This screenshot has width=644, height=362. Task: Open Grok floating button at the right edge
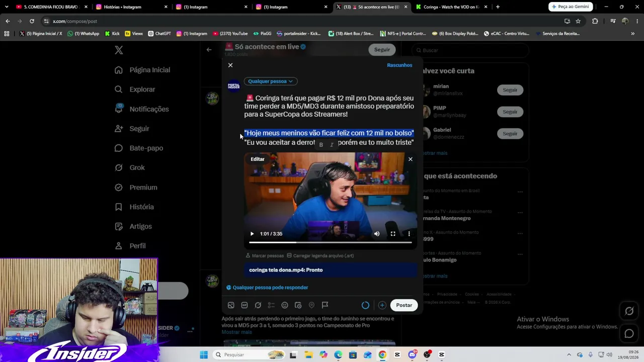click(629, 312)
